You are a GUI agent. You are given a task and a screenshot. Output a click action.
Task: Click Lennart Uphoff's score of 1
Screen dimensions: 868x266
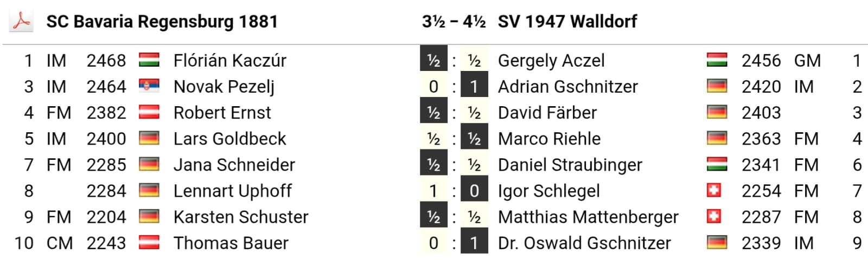433,191
